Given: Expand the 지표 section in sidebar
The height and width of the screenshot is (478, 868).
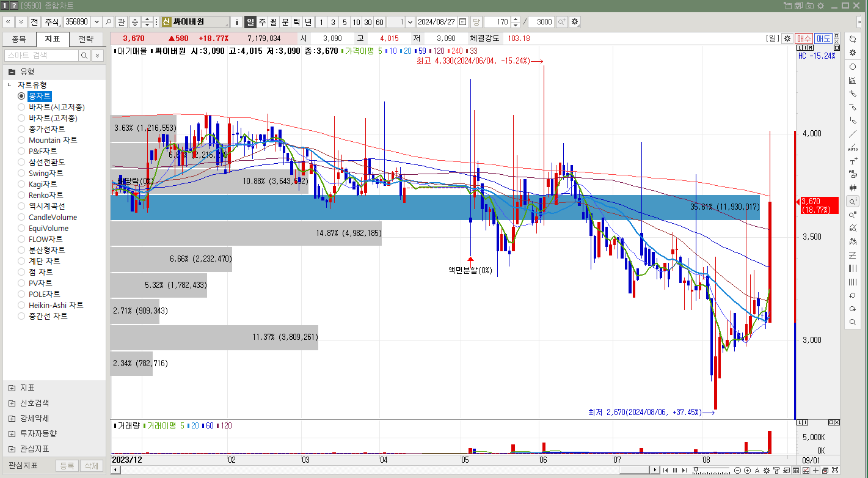Looking at the screenshot, I should click(x=12, y=388).
